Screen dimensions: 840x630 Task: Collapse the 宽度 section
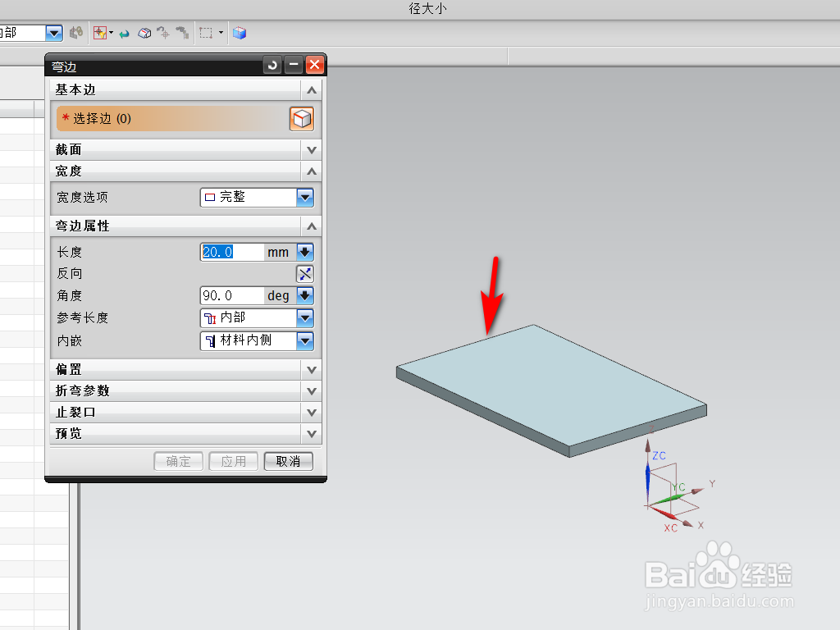pos(312,171)
